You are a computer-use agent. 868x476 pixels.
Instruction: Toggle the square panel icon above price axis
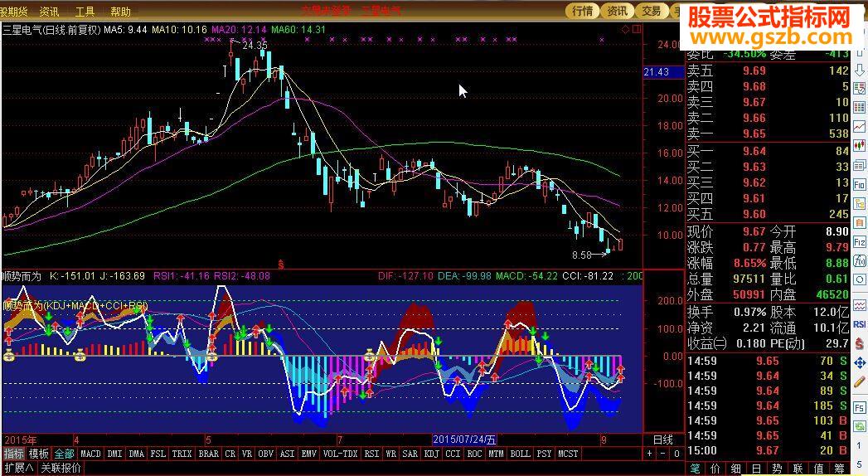click(x=636, y=29)
